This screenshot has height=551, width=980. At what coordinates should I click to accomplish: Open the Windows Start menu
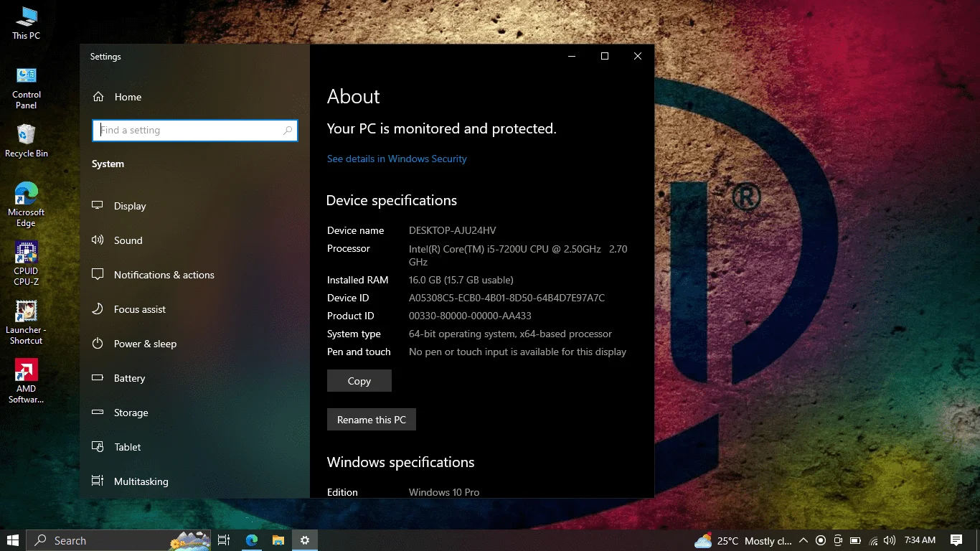pos(13,540)
